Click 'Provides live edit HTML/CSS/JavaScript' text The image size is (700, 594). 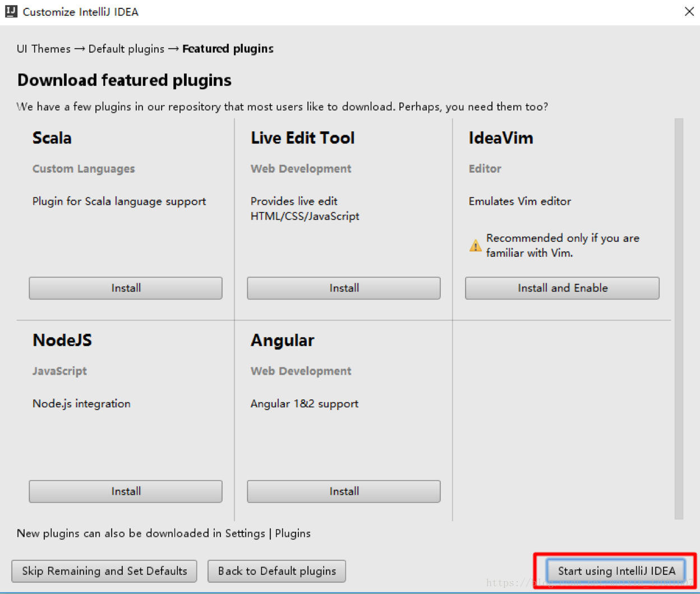point(305,209)
